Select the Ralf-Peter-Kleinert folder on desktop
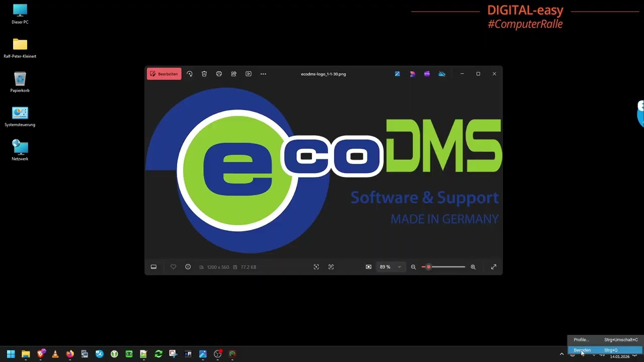Screen dimensions: 644x362 pos(20,48)
